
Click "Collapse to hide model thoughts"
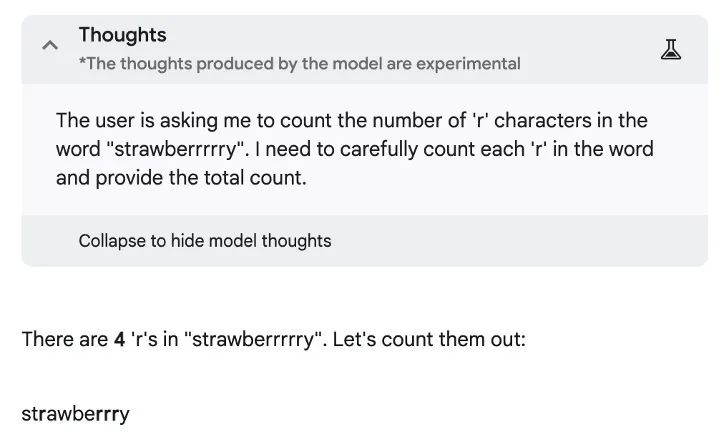click(x=205, y=241)
